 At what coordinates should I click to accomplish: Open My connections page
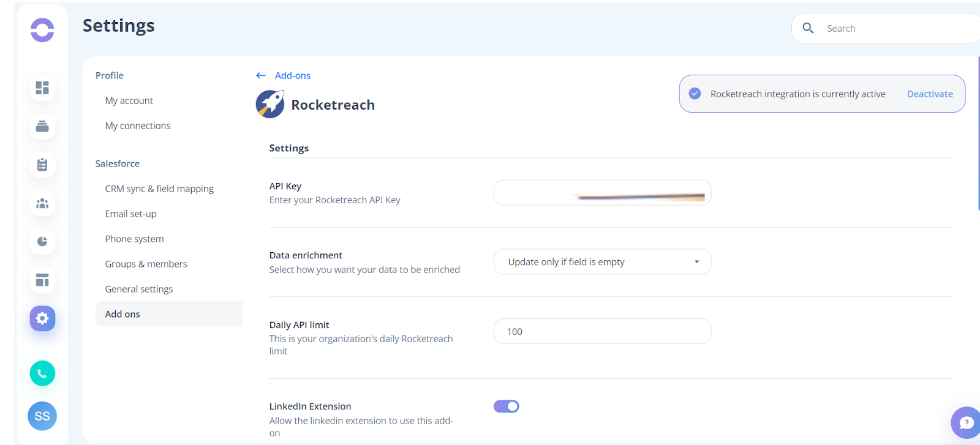pos(138,125)
